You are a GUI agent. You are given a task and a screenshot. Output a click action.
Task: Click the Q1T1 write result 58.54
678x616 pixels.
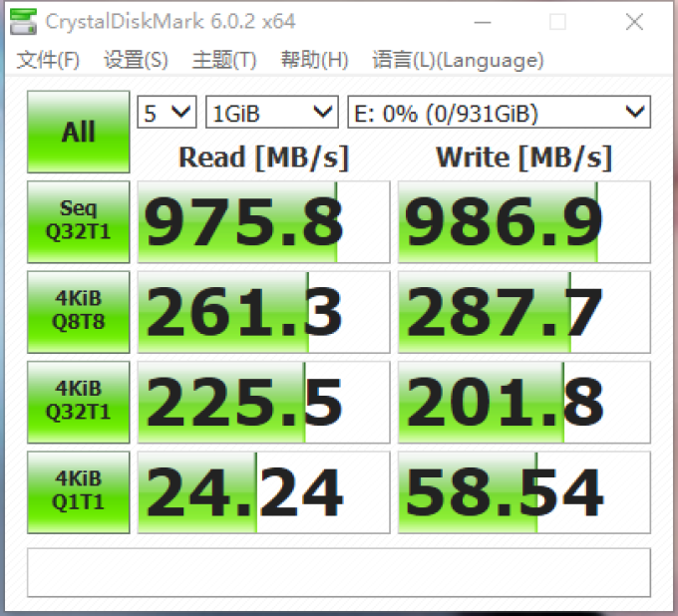pyautogui.click(x=524, y=492)
